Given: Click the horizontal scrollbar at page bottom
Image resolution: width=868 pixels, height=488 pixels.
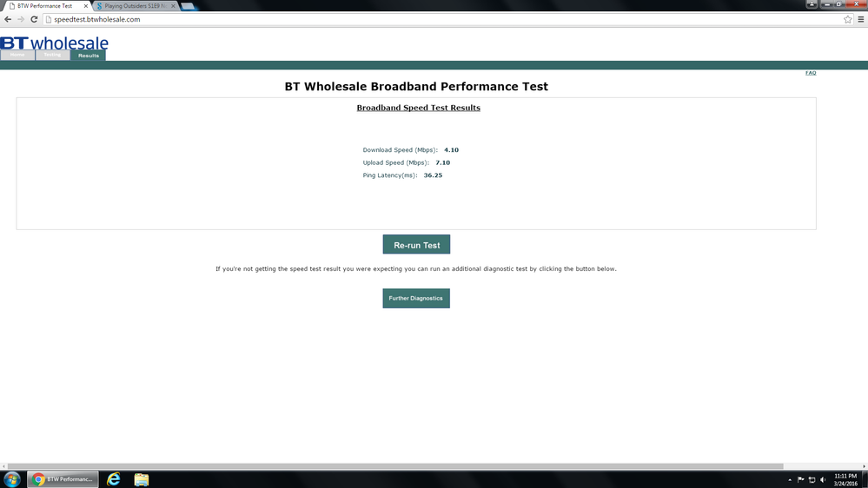Looking at the screenshot, I should [x=395, y=466].
